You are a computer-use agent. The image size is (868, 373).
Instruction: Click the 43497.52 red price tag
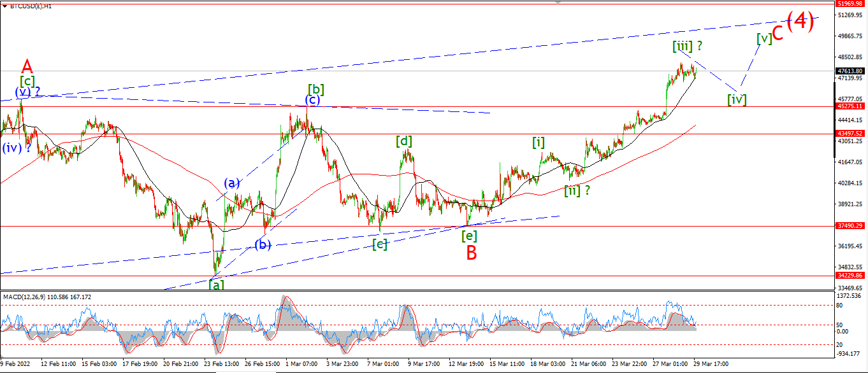pyautogui.click(x=851, y=134)
